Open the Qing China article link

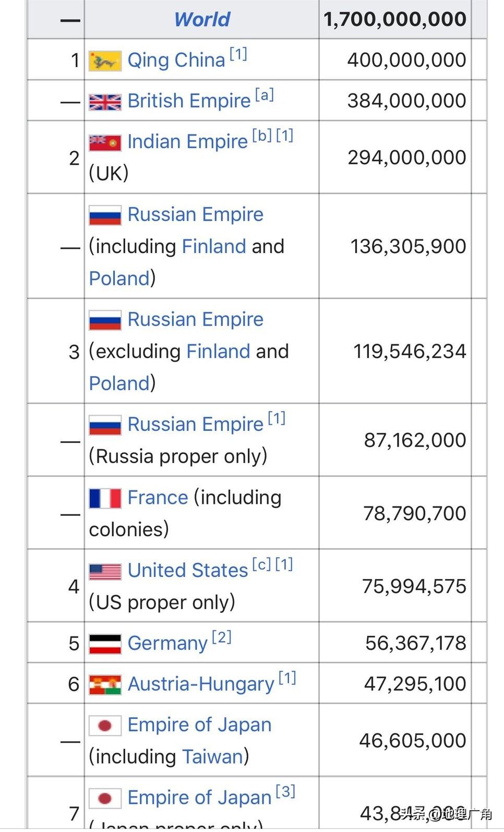pos(176,60)
